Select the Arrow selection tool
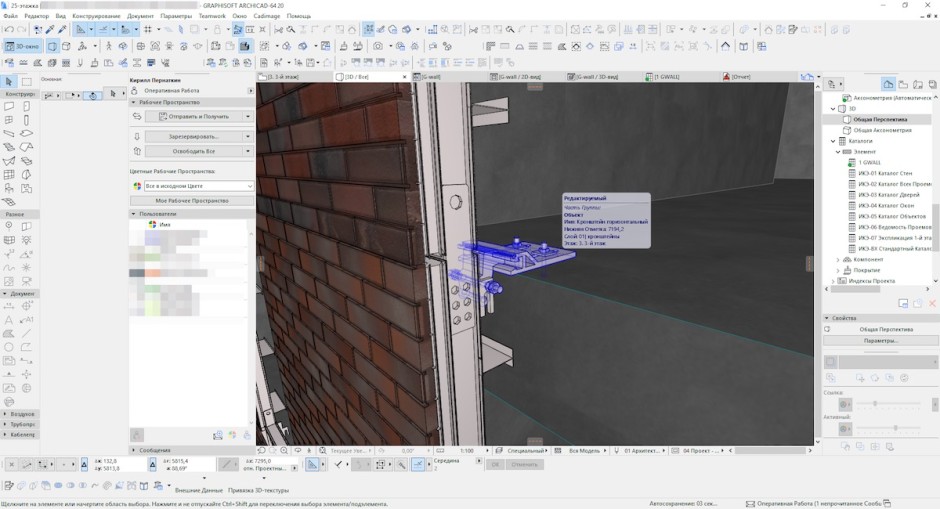This screenshot has height=509, width=940. [9, 82]
